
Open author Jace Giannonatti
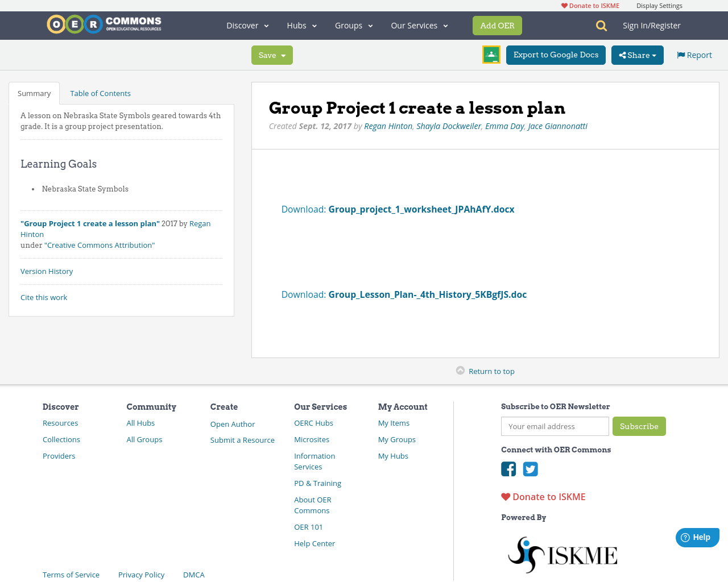pyautogui.click(x=557, y=126)
